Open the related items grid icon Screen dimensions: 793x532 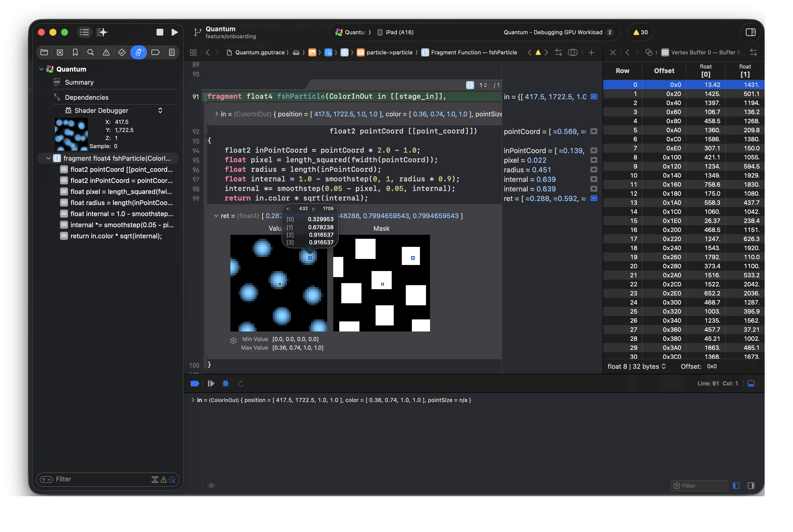point(193,52)
